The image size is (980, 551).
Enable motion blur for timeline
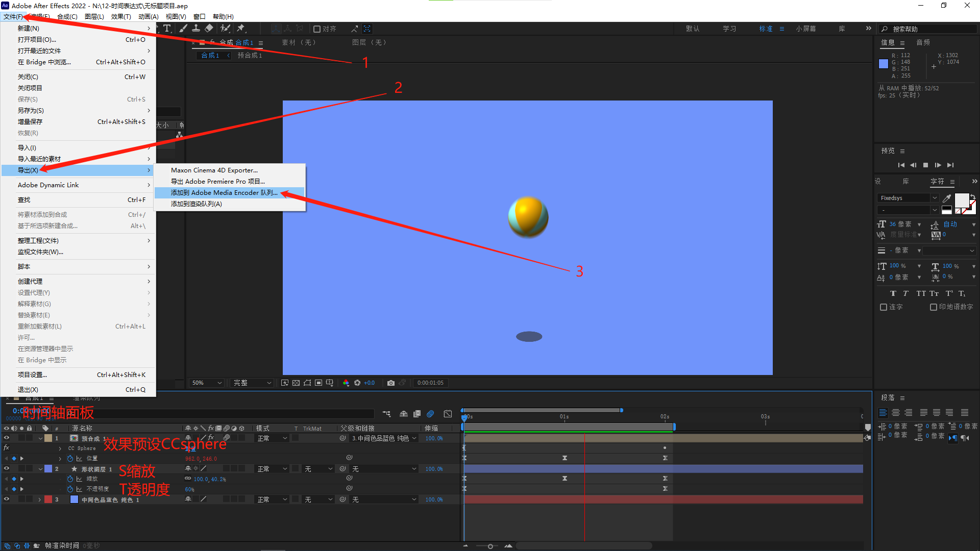tap(430, 414)
